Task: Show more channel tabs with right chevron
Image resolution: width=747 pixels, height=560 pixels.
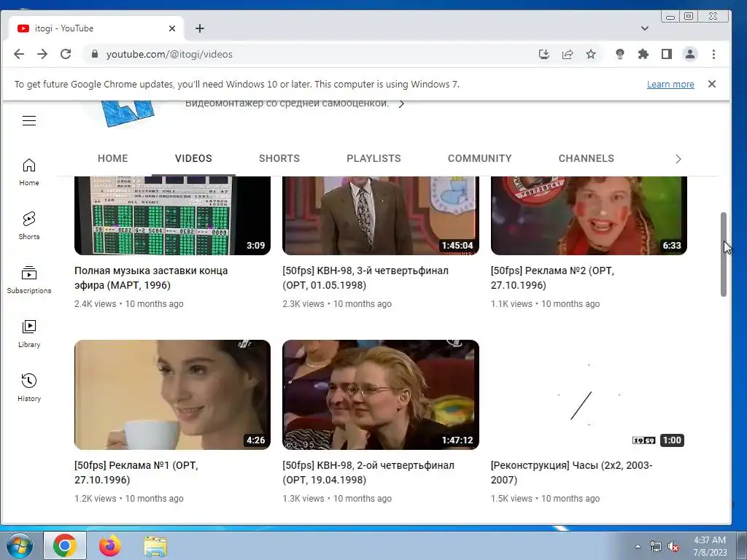Action: (x=678, y=159)
